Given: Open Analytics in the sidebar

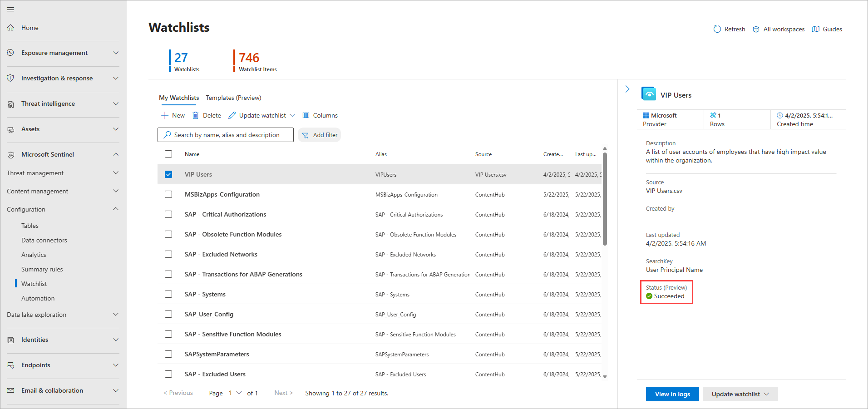Looking at the screenshot, I should pos(34,255).
